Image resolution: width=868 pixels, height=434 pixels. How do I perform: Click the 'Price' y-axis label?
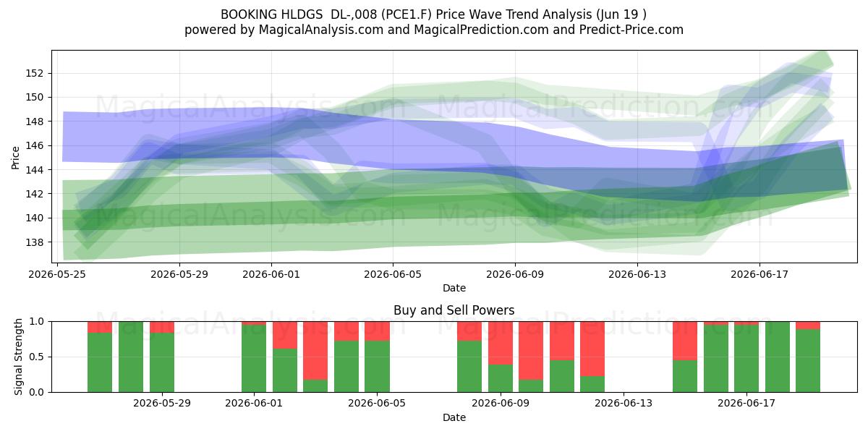[15, 156]
